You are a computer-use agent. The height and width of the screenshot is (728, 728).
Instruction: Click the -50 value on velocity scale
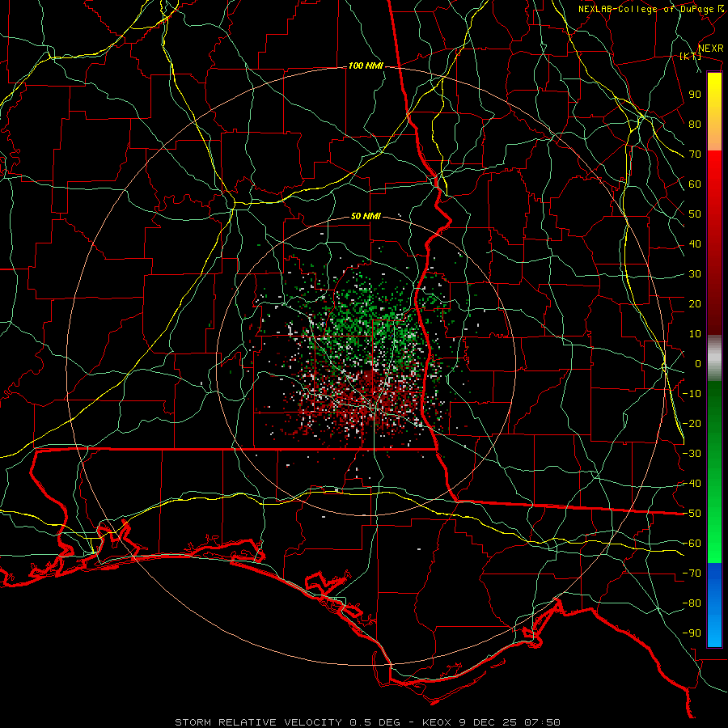click(692, 514)
